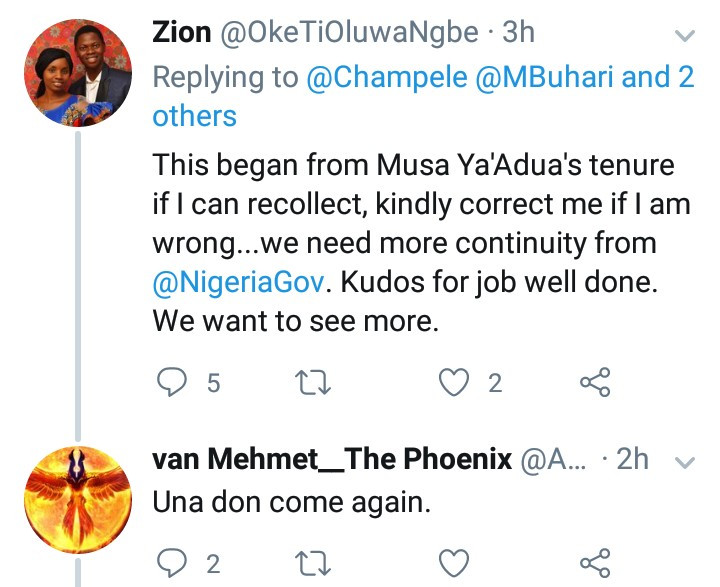The width and height of the screenshot is (720, 587).
Task: Like the 'Una don come again' tweet
Action: pyautogui.click(x=454, y=563)
